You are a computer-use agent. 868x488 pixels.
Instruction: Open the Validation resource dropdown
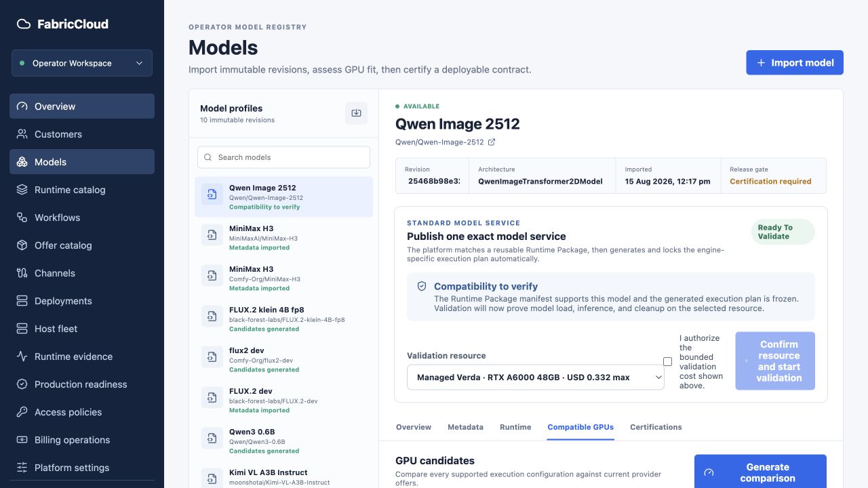click(x=536, y=378)
